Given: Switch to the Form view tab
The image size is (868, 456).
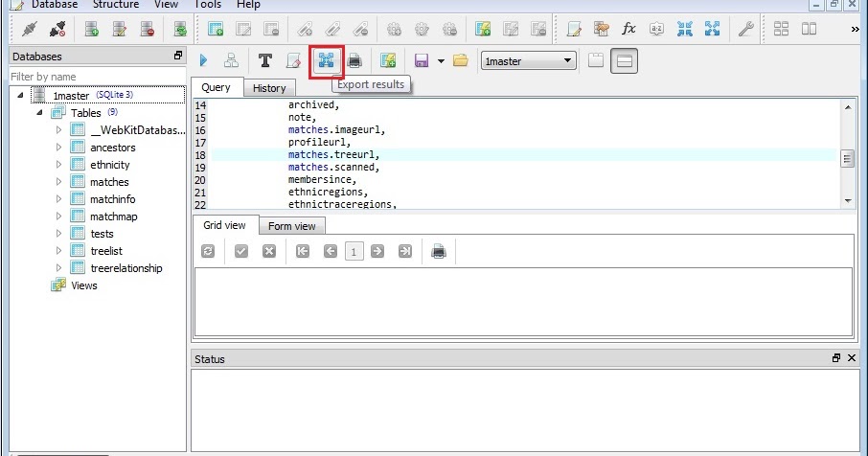Looking at the screenshot, I should coord(292,226).
